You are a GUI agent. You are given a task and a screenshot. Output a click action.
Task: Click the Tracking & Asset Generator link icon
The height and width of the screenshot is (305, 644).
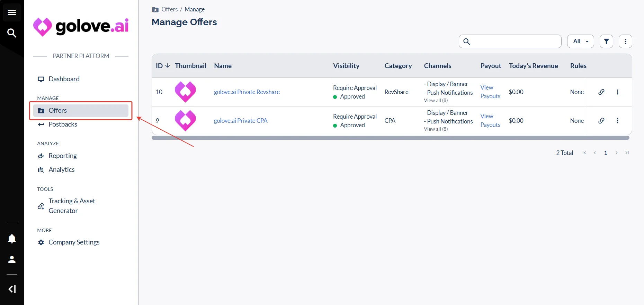pyautogui.click(x=41, y=206)
